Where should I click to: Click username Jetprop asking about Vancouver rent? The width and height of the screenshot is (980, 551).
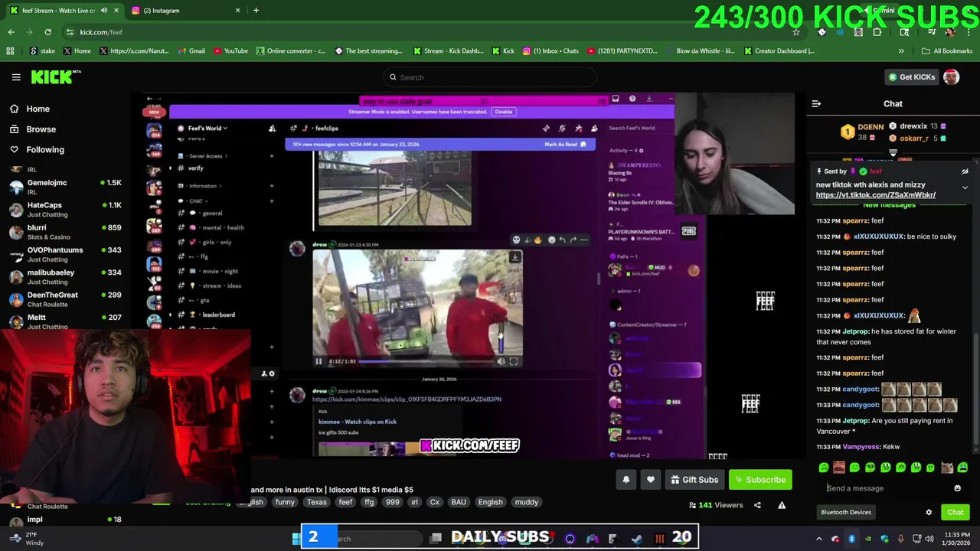coord(855,421)
